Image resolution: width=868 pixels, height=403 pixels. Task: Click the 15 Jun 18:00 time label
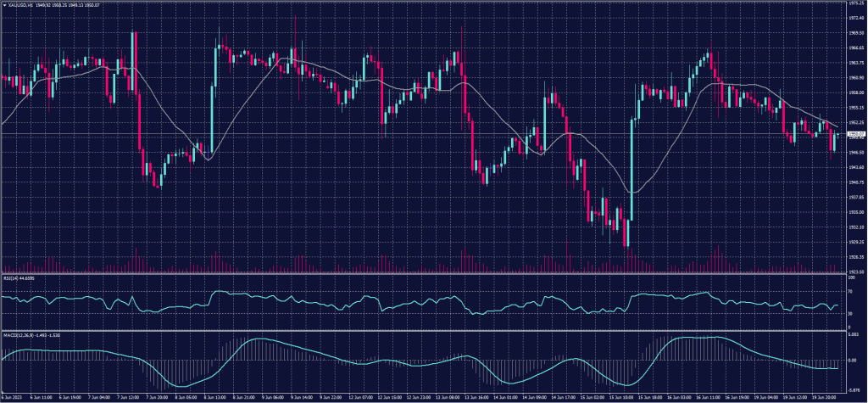650,397
